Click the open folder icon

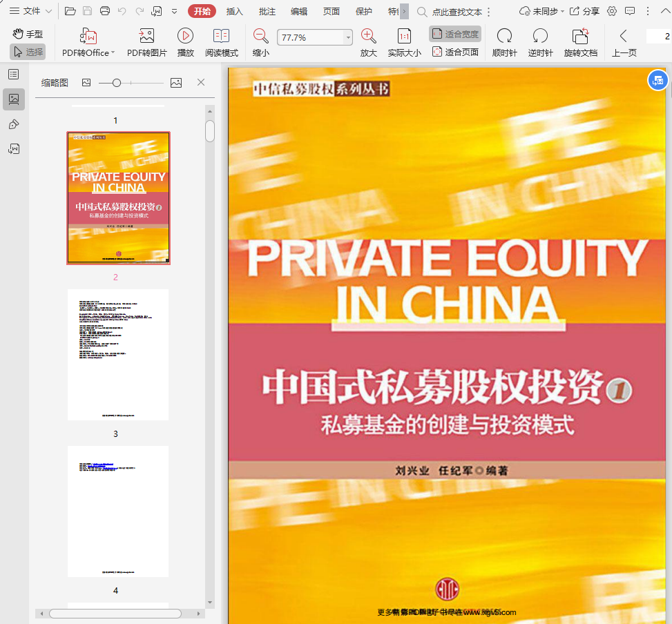click(70, 11)
